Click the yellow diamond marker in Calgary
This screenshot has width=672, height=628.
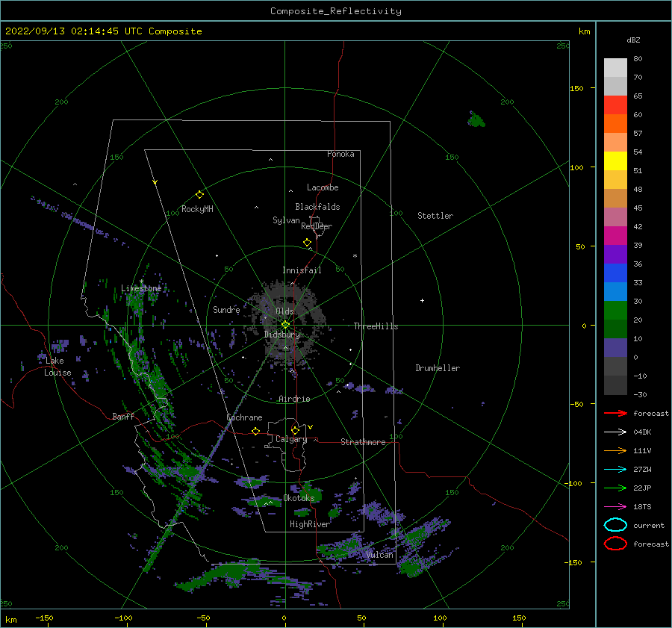pyautogui.click(x=295, y=430)
